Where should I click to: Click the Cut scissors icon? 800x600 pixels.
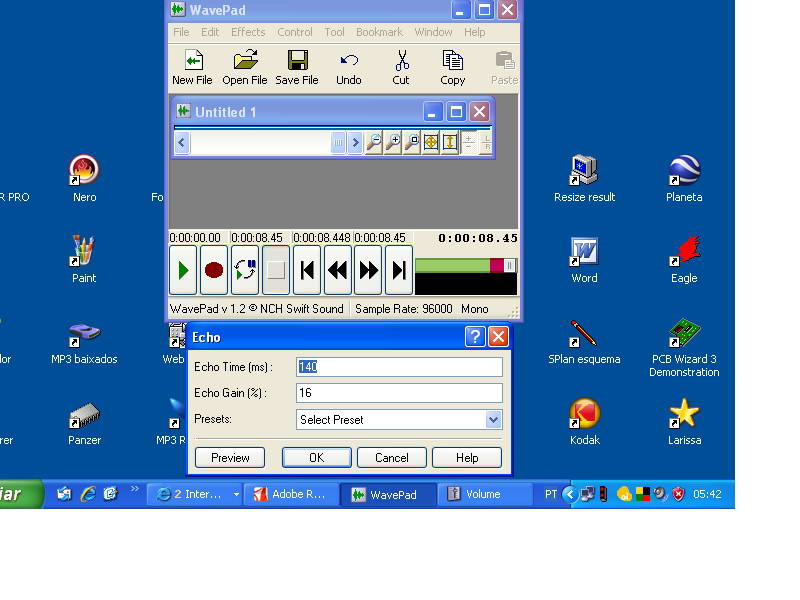pos(402,67)
